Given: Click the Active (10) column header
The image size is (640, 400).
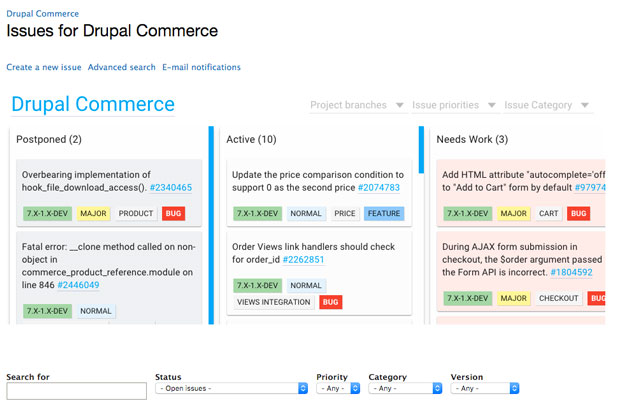Looking at the screenshot, I should click(251, 140).
